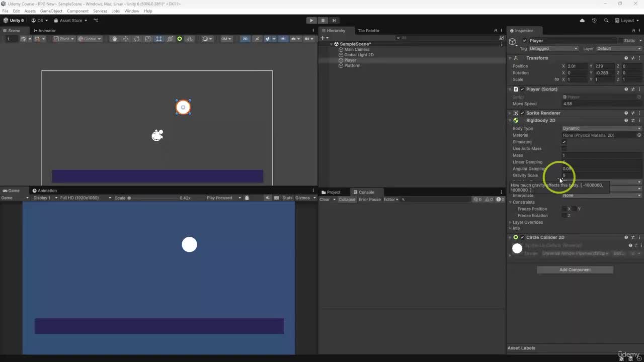Image resolution: width=644 pixels, height=362 pixels.
Task: Click the Hierarchy create plus button
Action: point(323,38)
